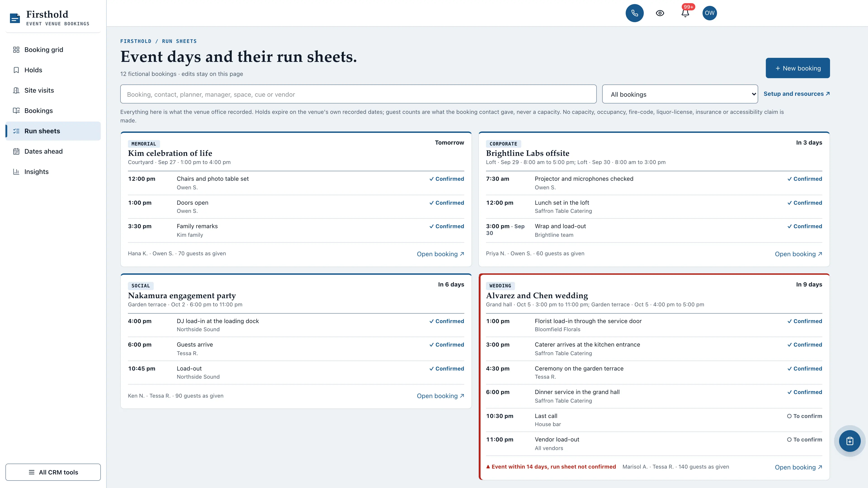Click the Dates ahead calendar icon
The height and width of the screenshot is (488, 868).
[16, 151]
